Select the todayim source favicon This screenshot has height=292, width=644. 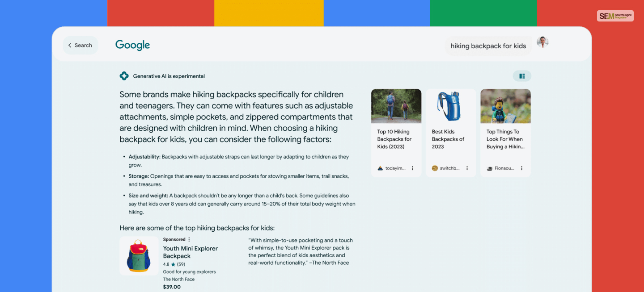[x=380, y=168]
